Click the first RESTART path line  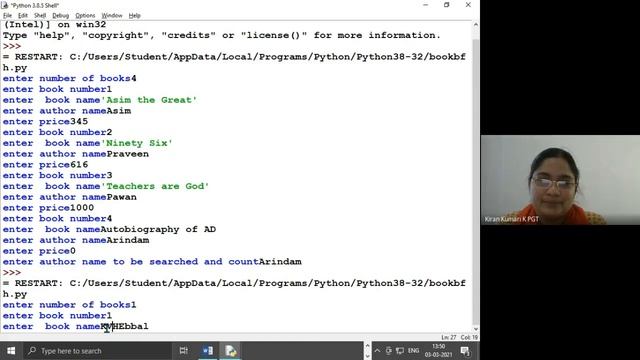pos(234,57)
